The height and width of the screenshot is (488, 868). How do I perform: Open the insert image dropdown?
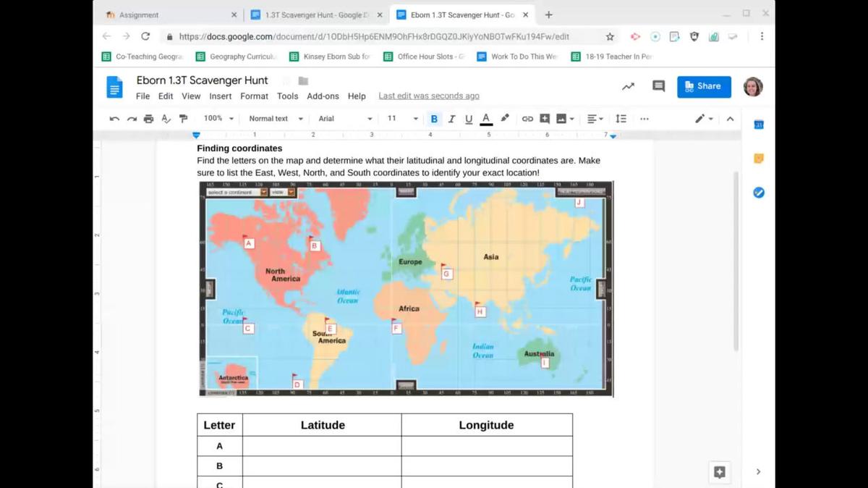566,119
